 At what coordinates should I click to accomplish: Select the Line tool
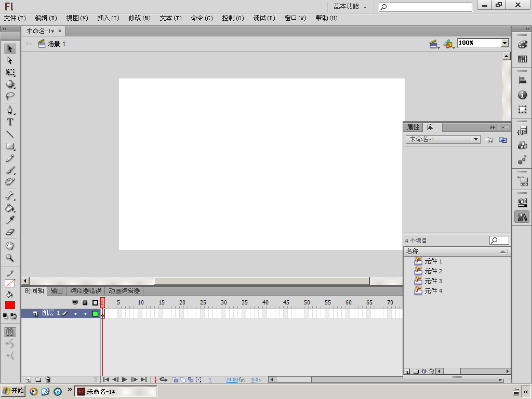pyautogui.click(x=10, y=135)
